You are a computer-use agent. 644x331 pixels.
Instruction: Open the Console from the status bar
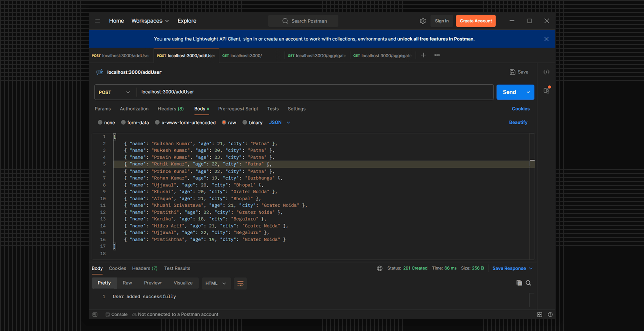coord(116,314)
